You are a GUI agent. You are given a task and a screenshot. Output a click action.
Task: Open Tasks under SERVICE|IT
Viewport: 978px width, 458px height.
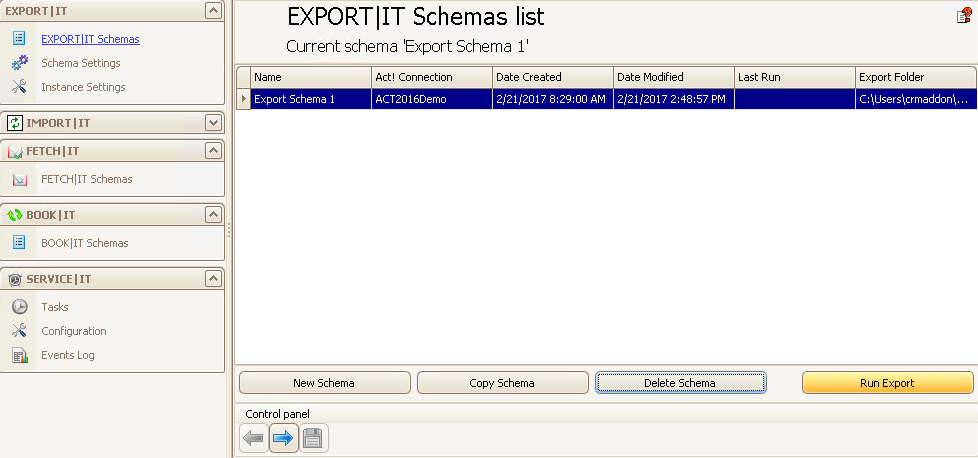(x=55, y=307)
